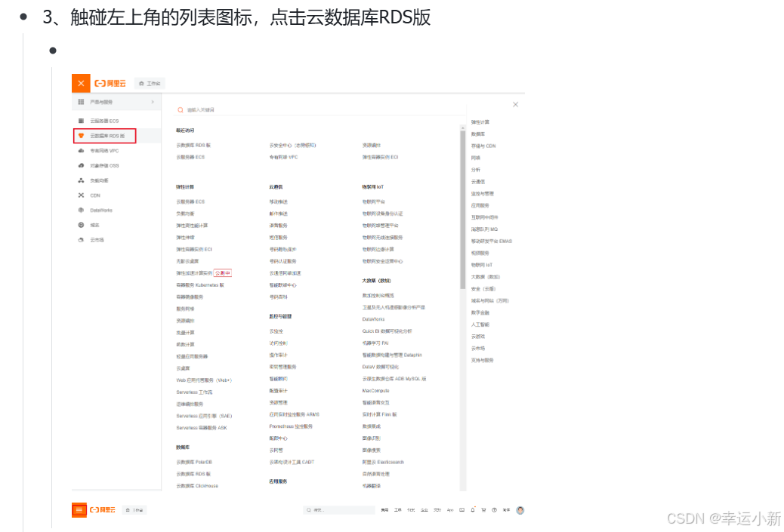Click the RDS database icon in sidebar
Viewport: 784px width, 532px height.
81,136
